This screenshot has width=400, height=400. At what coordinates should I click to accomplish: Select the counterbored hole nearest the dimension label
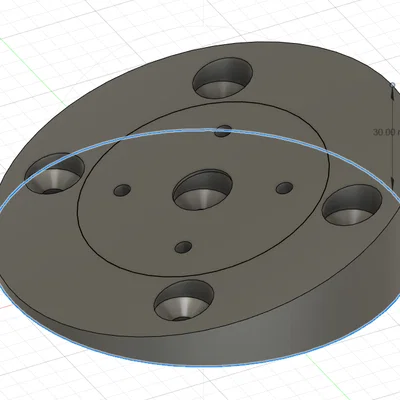click(x=352, y=205)
